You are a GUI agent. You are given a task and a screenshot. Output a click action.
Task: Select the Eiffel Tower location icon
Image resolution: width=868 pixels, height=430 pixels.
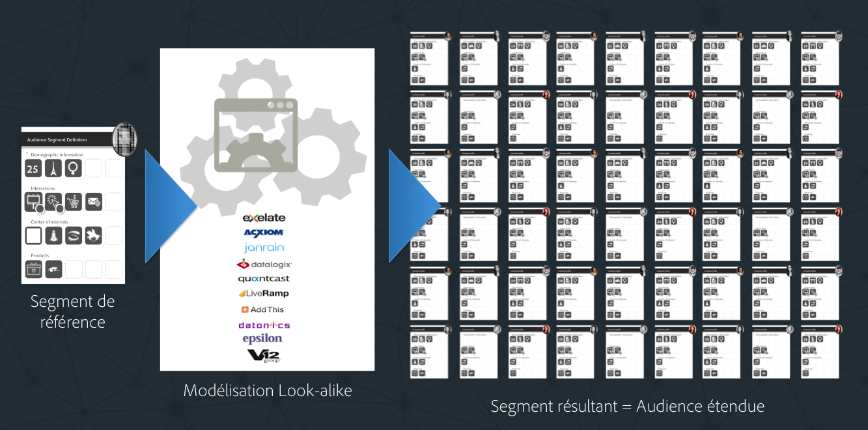[x=53, y=169]
